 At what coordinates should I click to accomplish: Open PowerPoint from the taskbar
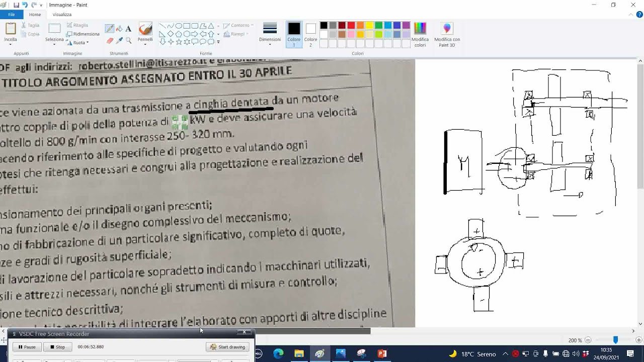pos(382,354)
